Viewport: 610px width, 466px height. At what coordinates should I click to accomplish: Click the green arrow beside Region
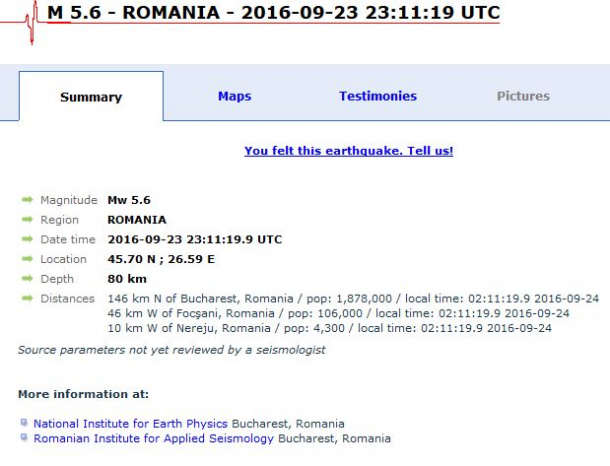tap(27, 220)
